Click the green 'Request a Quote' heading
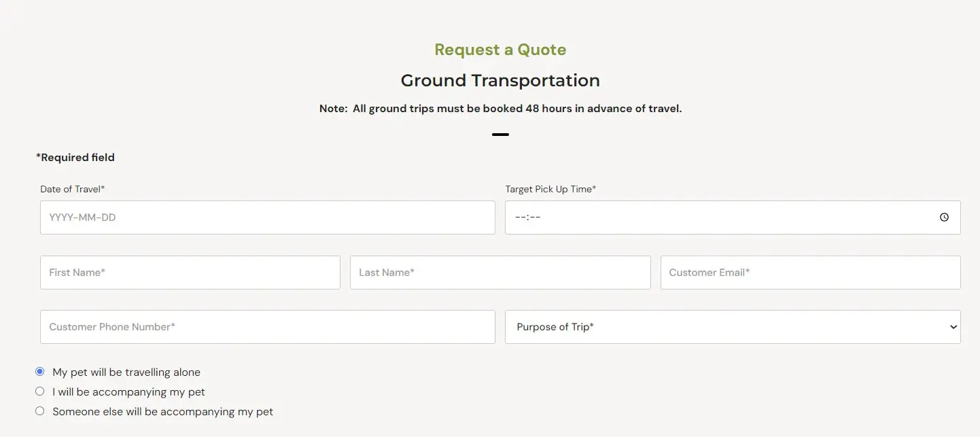This screenshot has width=980, height=437. (x=500, y=50)
